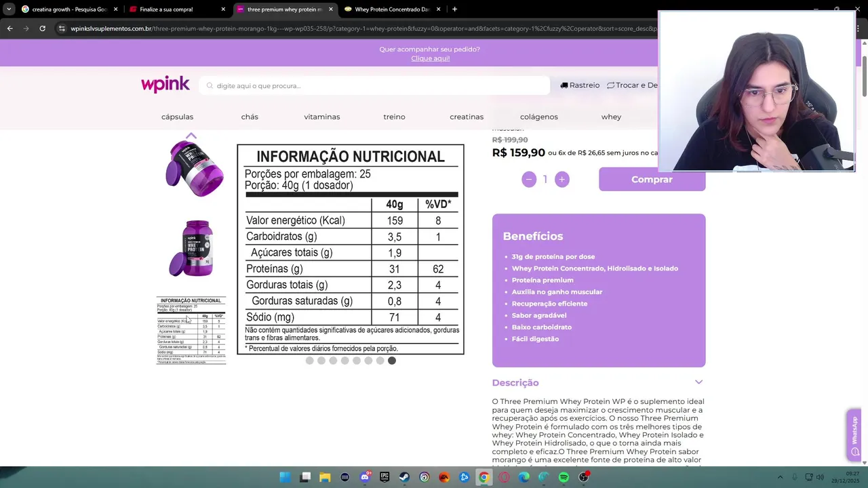
Task: Go to the first image carousel dot
Action: (x=309, y=361)
